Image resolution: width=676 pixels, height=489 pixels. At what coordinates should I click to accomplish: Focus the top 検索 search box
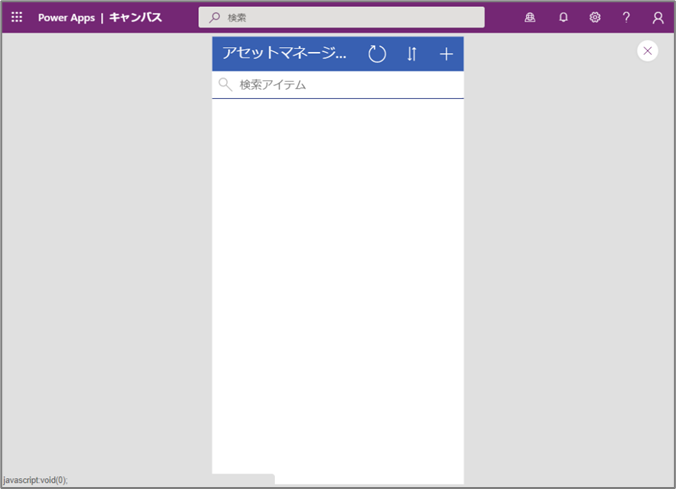click(x=341, y=17)
